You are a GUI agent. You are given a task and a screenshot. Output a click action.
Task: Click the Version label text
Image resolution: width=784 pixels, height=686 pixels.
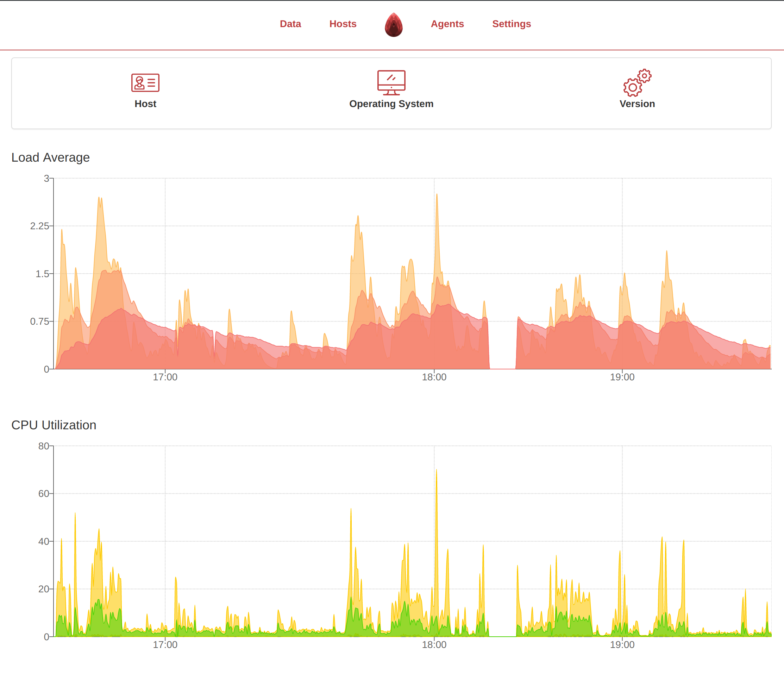637,104
